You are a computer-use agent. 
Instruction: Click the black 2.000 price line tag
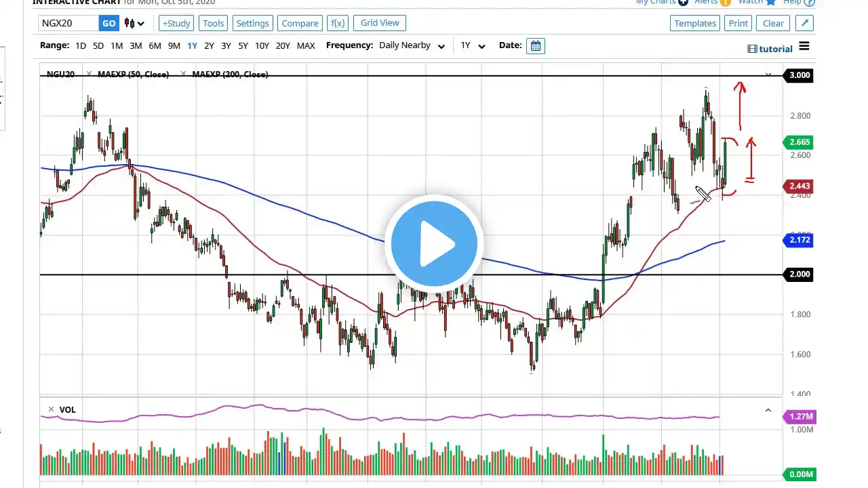(x=797, y=274)
